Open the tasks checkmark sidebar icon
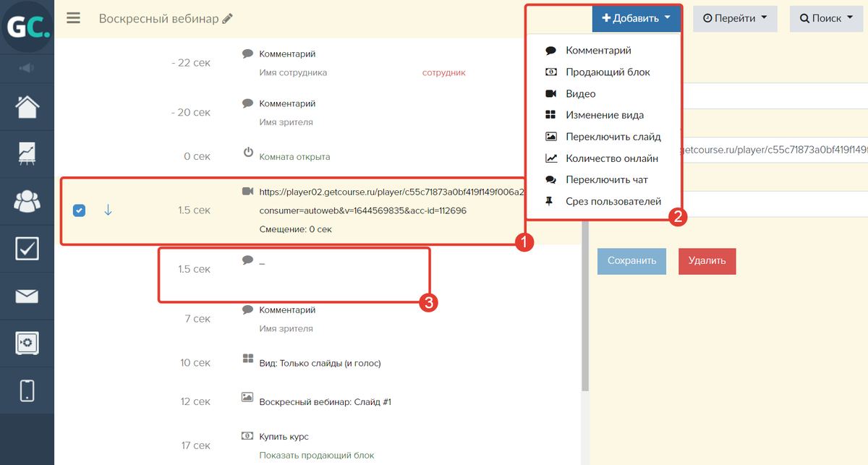The image size is (868, 465). click(x=27, y=249)
